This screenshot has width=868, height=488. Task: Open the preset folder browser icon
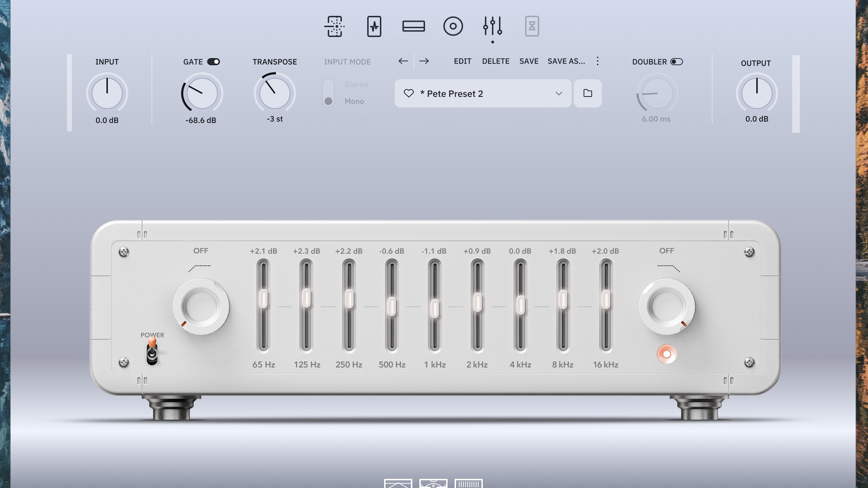pyautogui.click(x=587, y=93)
